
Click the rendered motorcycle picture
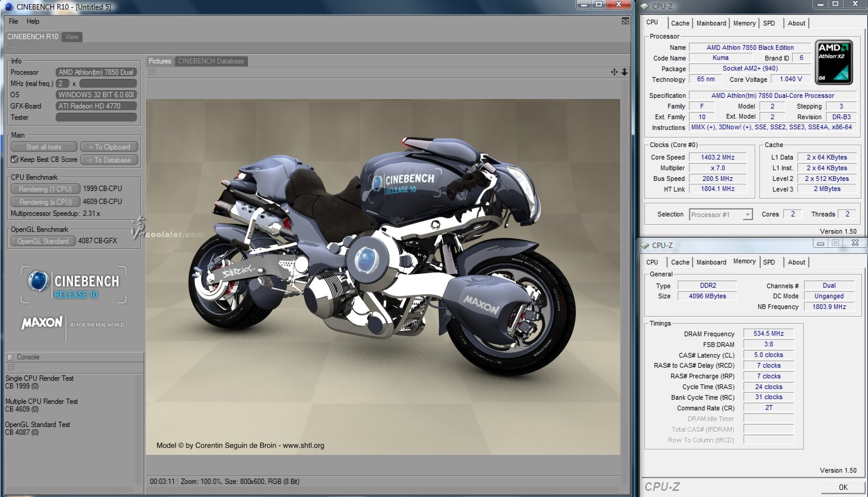tap(383, 276)
